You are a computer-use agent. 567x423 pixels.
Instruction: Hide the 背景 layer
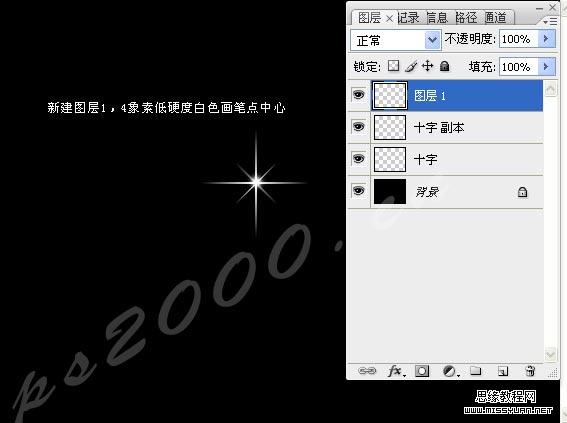pos(358,191)
